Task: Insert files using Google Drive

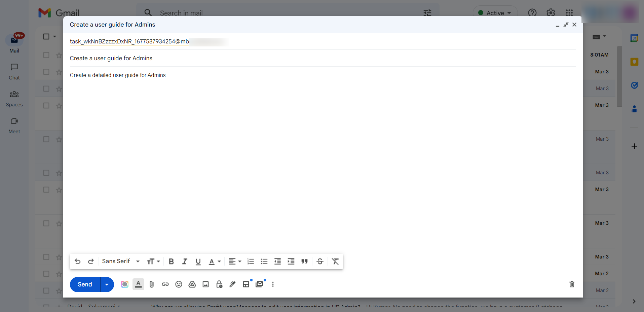Action: (192, 284)
